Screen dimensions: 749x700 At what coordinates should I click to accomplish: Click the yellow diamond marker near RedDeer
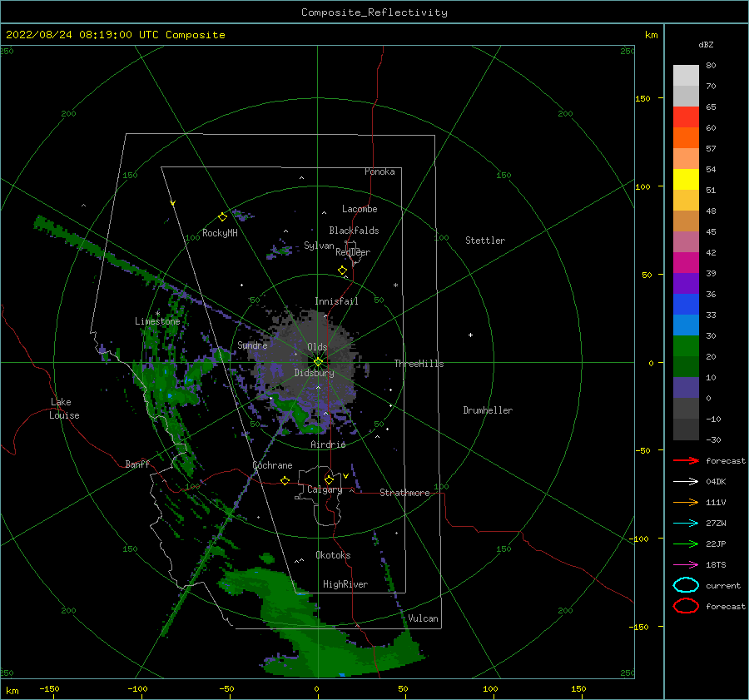(x=343, y=271)
